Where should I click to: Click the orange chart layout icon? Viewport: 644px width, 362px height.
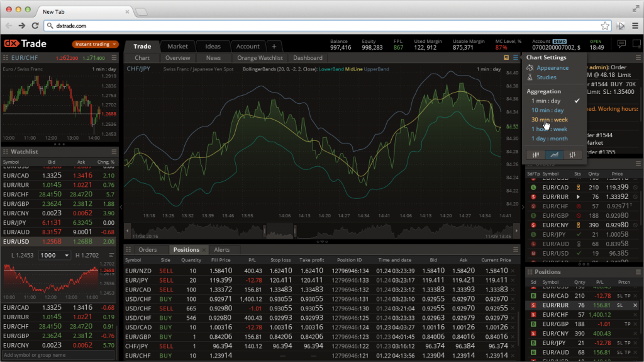tap(506, 57)
